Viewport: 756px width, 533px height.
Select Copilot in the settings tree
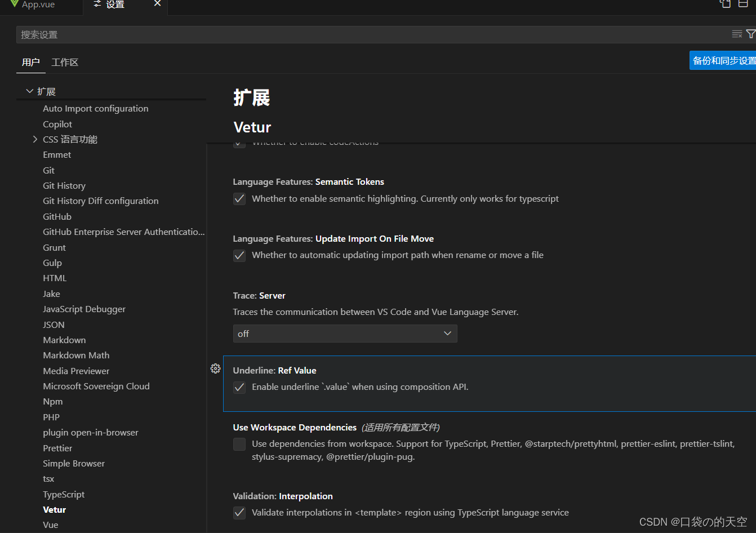pos(57,124)
